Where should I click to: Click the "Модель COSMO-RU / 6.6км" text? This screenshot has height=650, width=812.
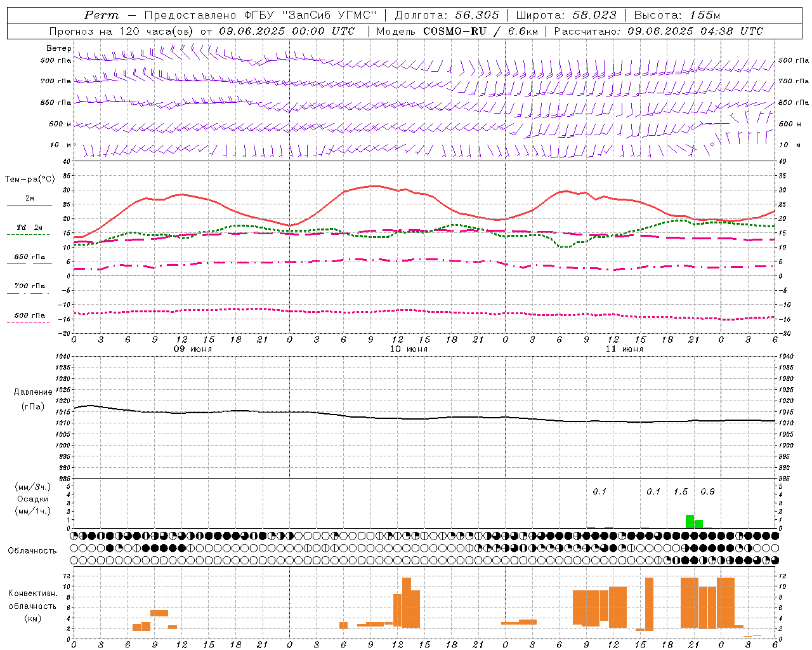pos(457,31)
